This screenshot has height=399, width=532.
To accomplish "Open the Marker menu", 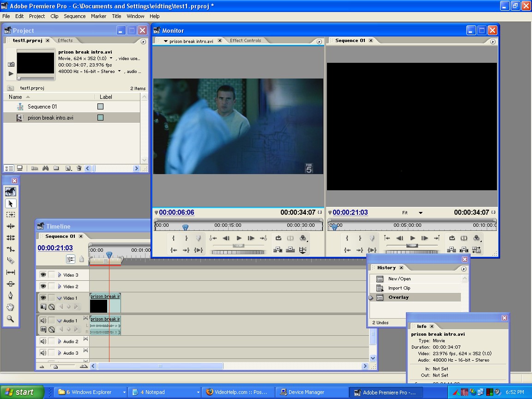I will click(x=98, y=16).
